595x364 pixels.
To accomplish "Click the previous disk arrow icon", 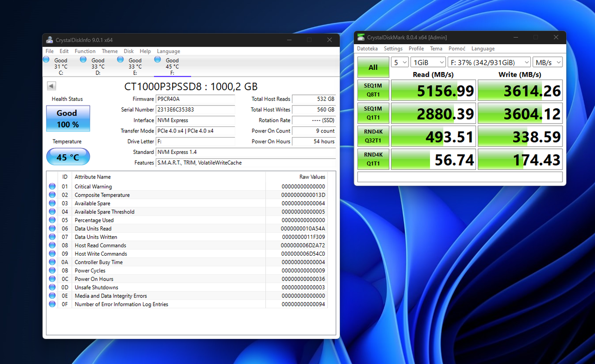I will pyautogui.click(x=52, y=86).
